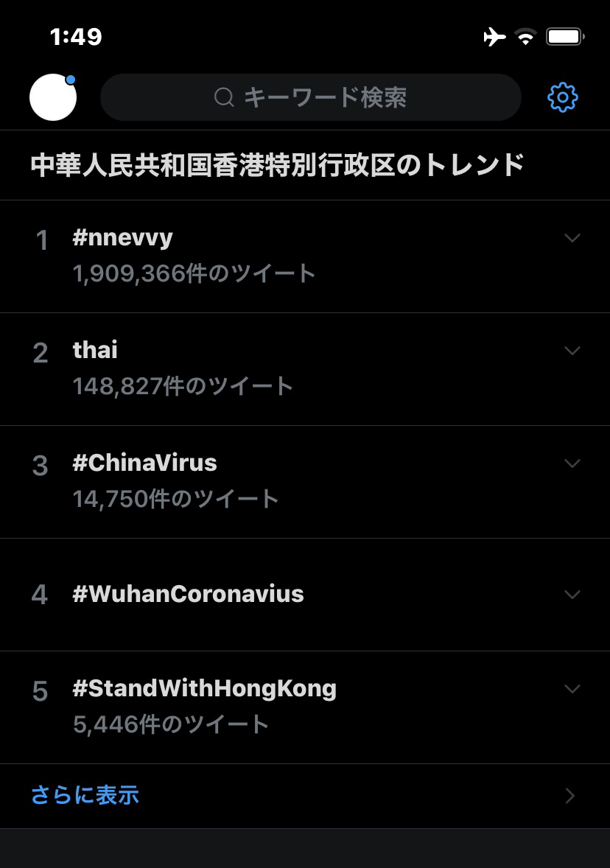
Task: Tap the battery status icon
Action: pyautogui.click(x=565, y=37)
